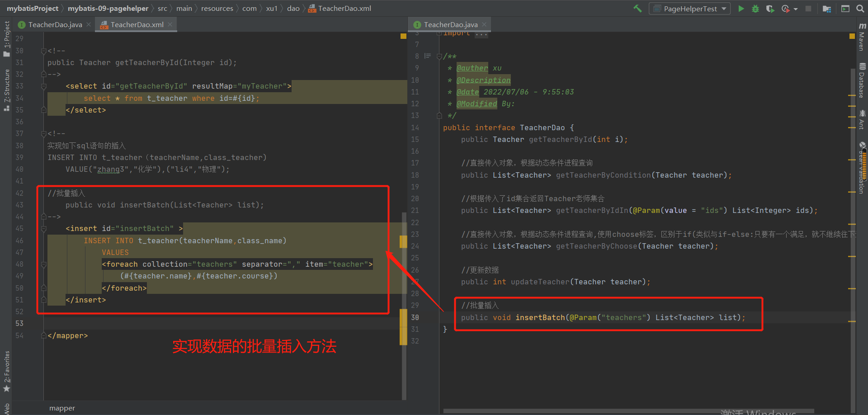Image resolution: width=868 pixels, height=415 pixels.
Task: Click the getTeacherByChoose method name
Action: pyautogui.click(x=597, y=246)
